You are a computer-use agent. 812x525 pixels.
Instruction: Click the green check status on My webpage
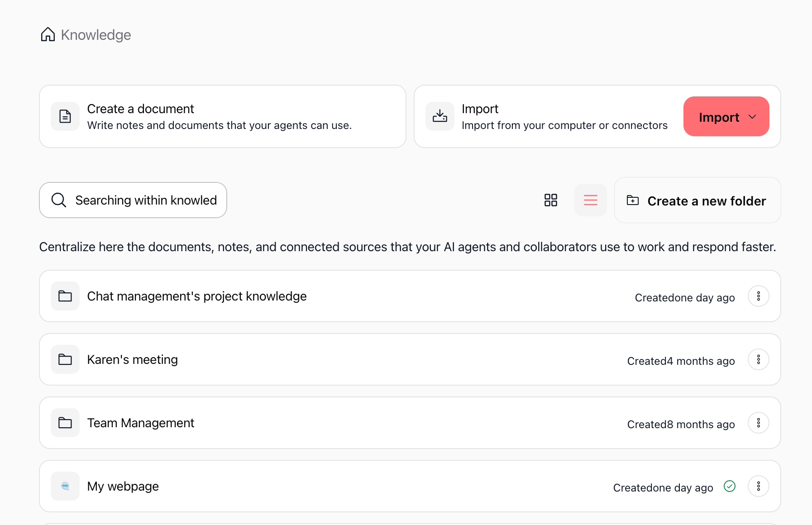(730, 486)
